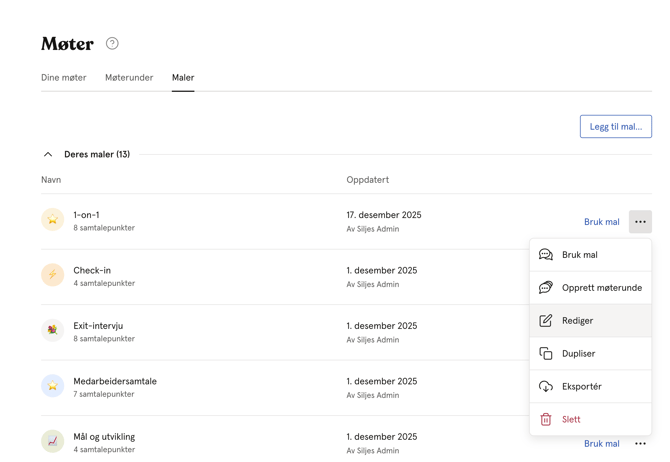This screenshot has width=670, height=462.
Task: Choose Opprett møterunde in the menu
Action: [x=591, y=288]
